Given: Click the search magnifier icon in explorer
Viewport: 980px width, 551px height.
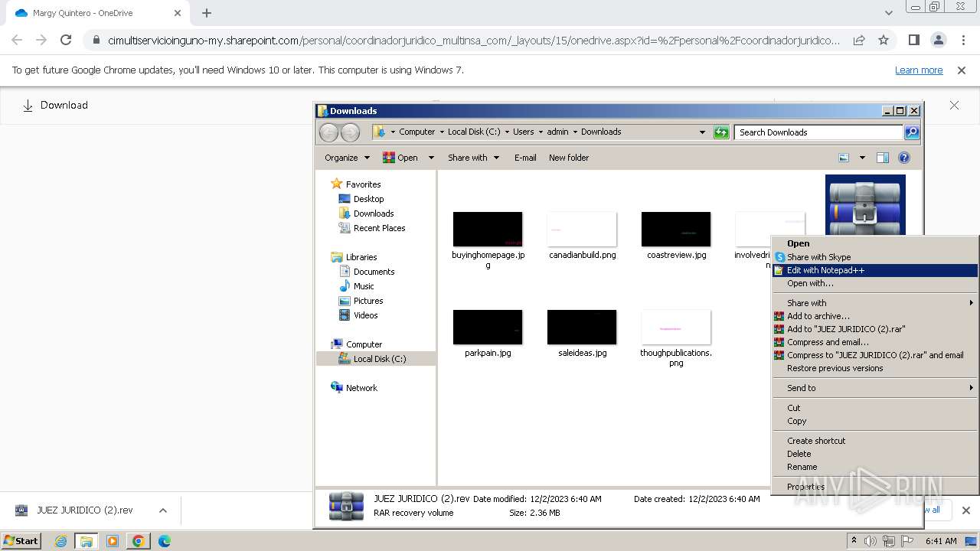Looking at the screenshot, I should click(x=911, y=132).
